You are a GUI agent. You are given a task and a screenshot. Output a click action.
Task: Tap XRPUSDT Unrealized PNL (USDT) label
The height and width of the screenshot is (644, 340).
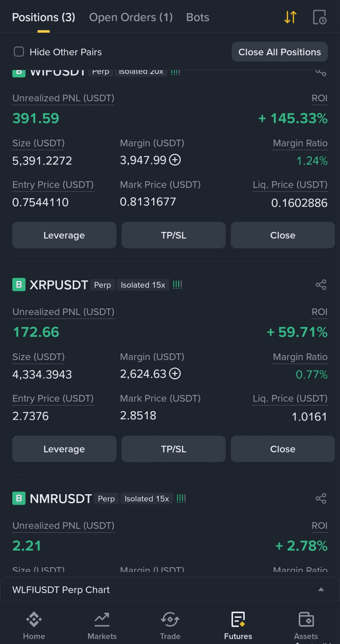pyautogui.click(x=63, y=312)
